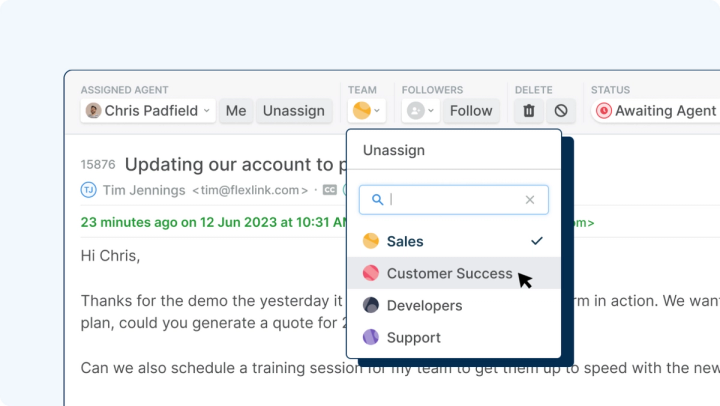Clear the team search with X icon
The height and width of the screenshot is (406, 720).
pos(530,200)
